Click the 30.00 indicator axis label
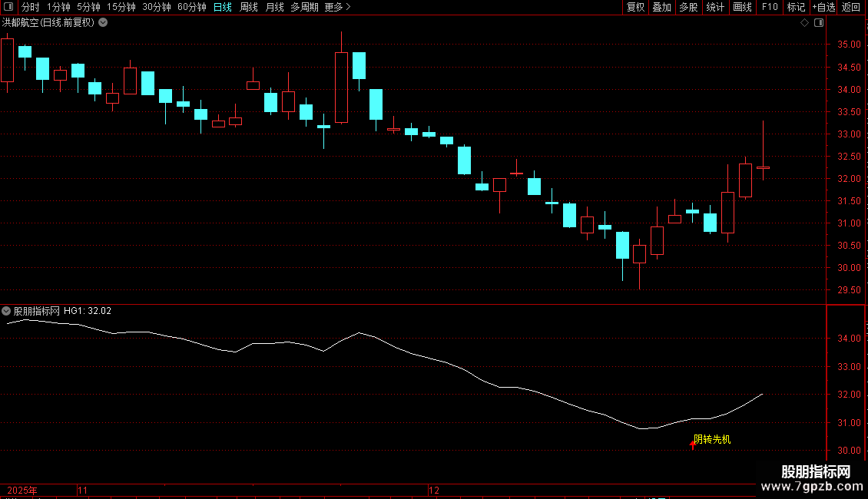 pos(849,451)
